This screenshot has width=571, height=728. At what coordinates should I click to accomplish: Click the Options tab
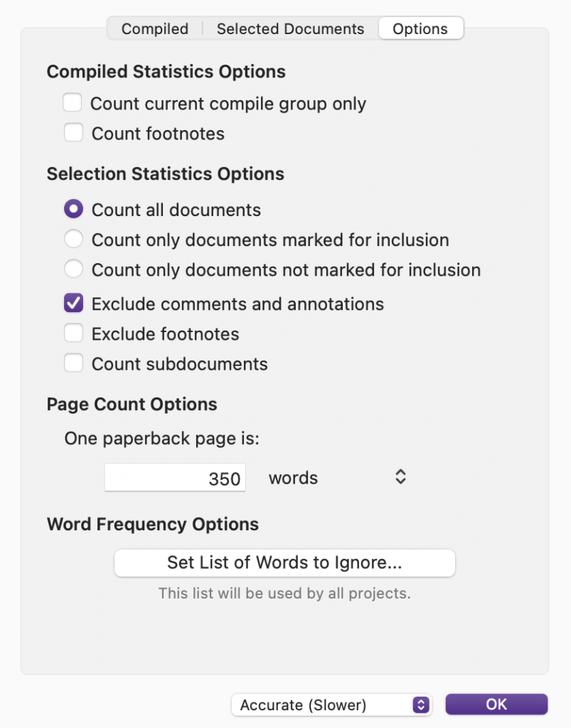[x=420, y=28]
